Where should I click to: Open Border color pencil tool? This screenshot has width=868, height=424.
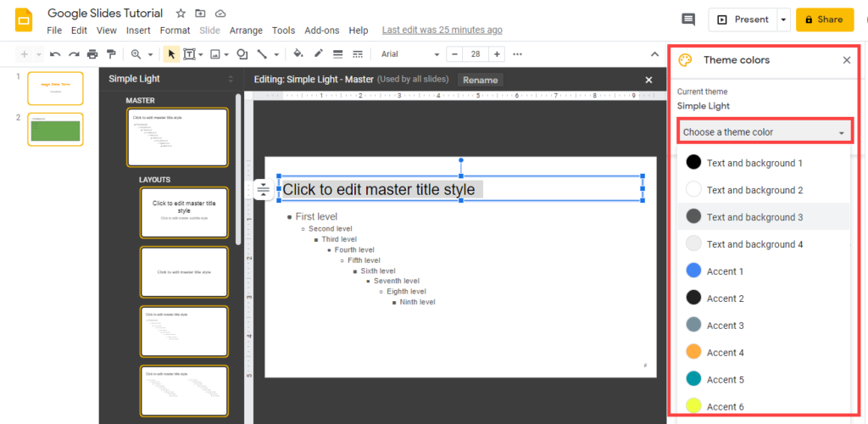click(319, 54)
